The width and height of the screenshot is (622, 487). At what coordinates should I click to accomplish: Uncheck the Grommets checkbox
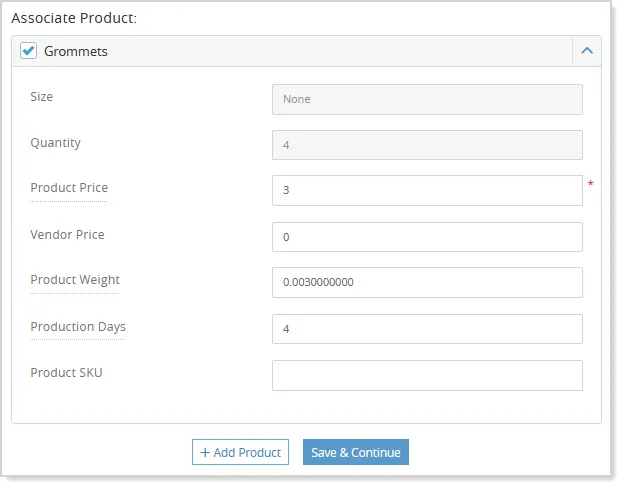tap(29, 51)
